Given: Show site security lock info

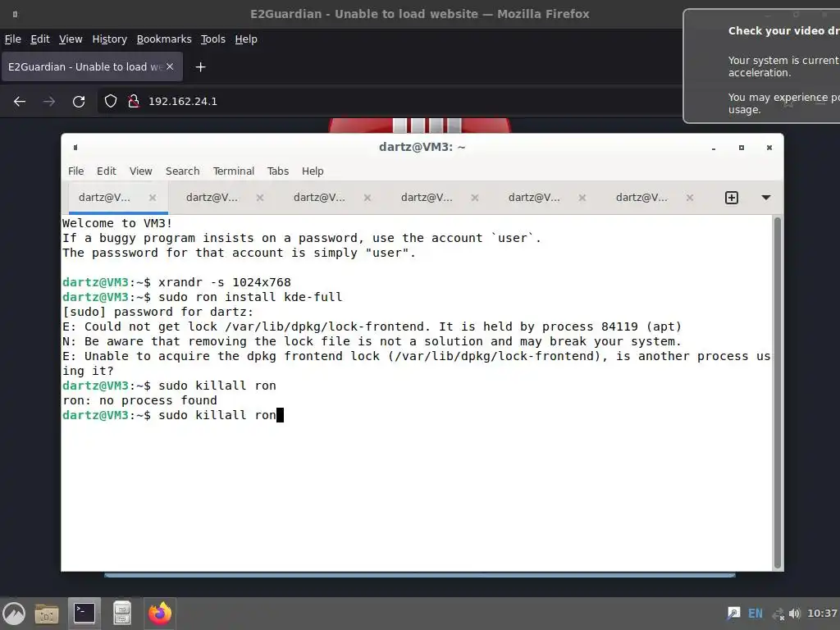Looking at the screenshot, I should 134,101.
